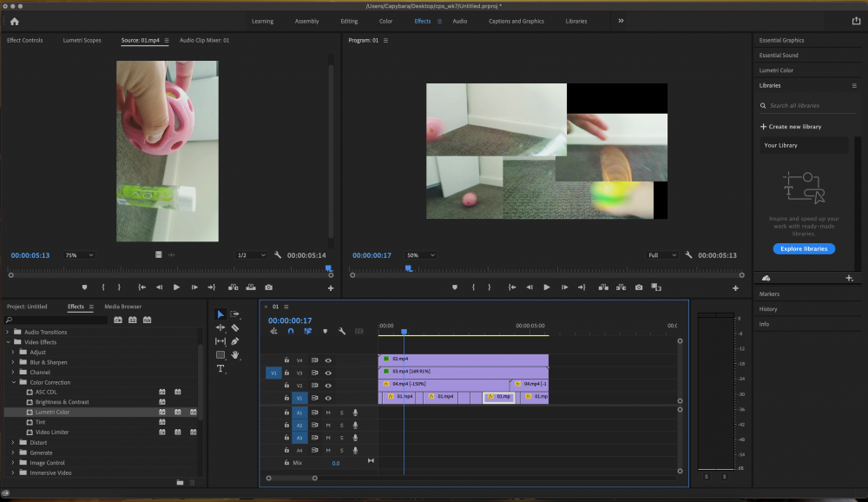Select the Rectangle tool
The width and height of the screenshot is (868, 502).
220,354
